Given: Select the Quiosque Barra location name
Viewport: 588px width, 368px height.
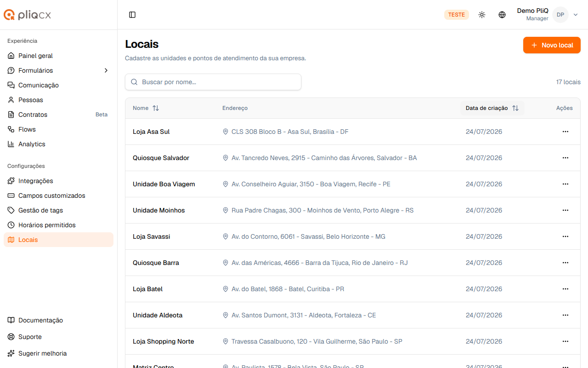Looking at the screenshot, I should pos(156,263).
